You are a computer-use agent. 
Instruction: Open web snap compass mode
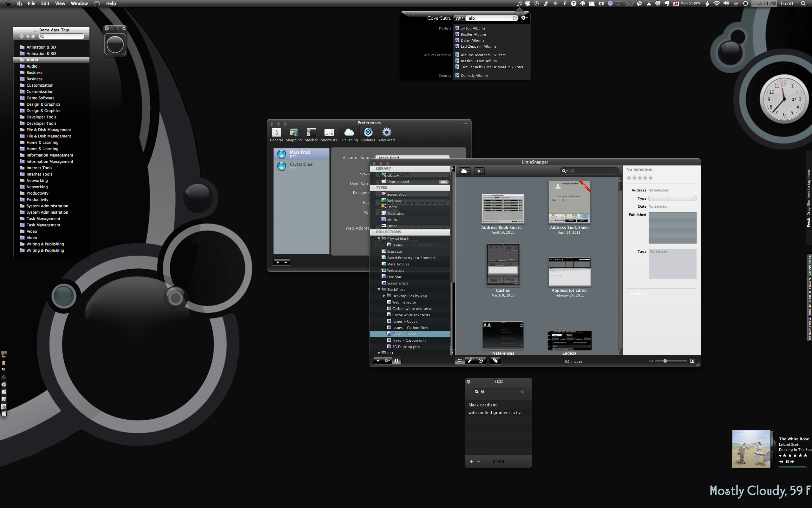pos(481,361)
